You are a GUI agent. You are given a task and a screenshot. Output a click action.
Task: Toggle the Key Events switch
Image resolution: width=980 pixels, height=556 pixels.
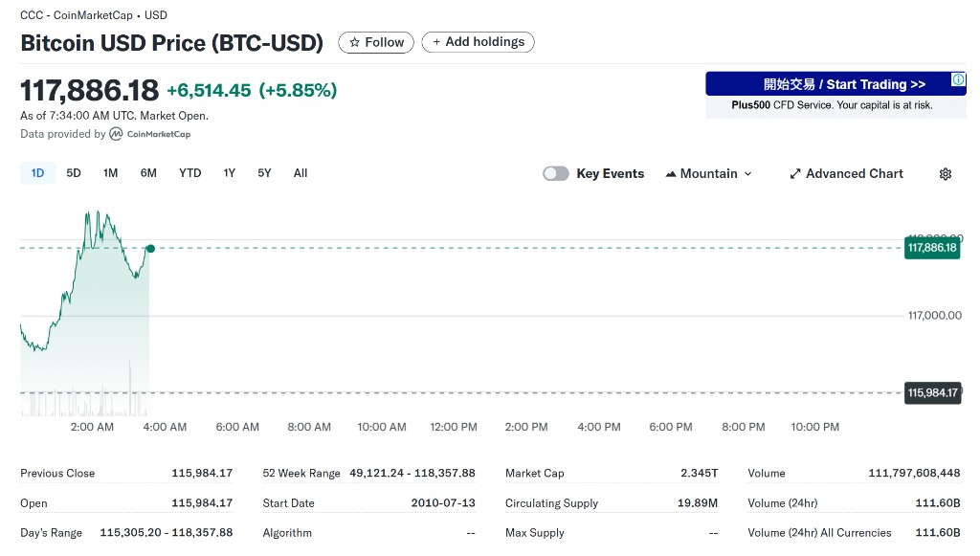click(x=556, y=173)
